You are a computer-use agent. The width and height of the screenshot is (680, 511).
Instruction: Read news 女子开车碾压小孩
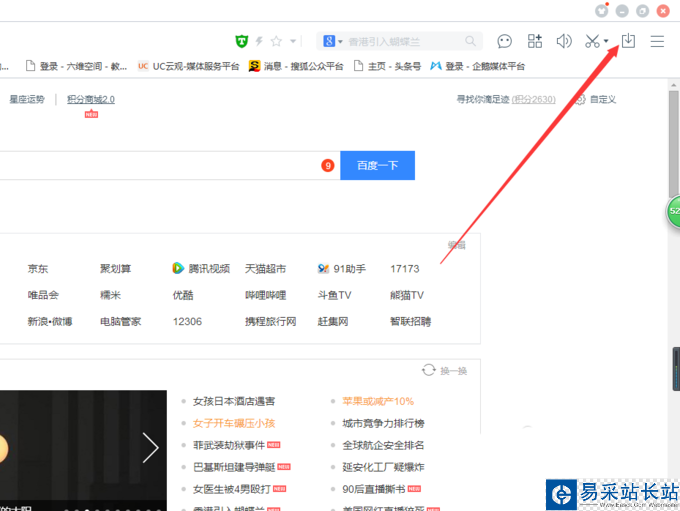click(x=234, y=423)
